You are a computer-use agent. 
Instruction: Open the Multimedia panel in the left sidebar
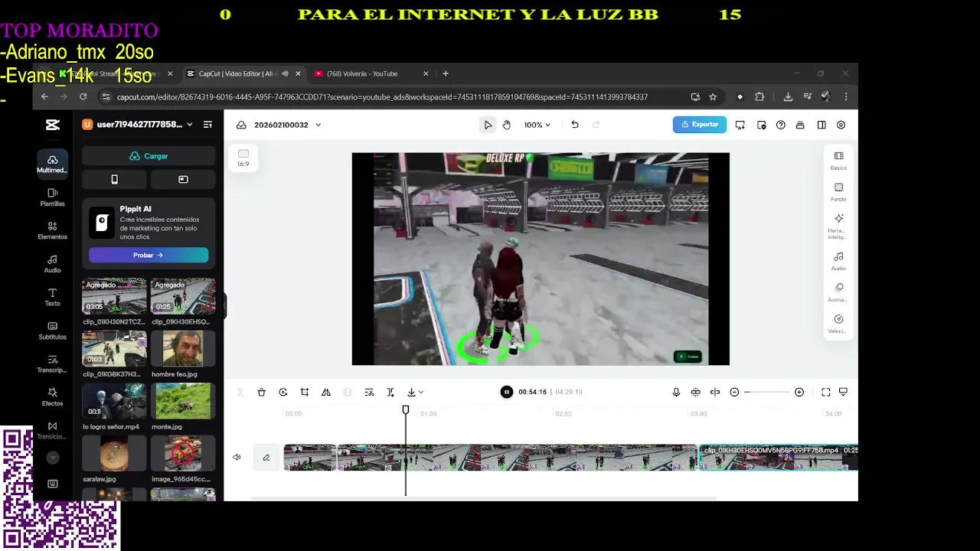[52, 164]
